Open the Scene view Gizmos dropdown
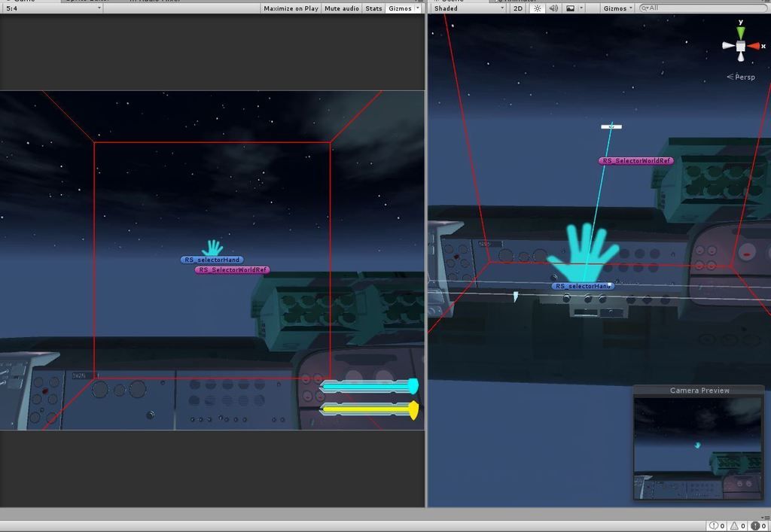Screen dimensions: 771x532 [x=618, y=8]
